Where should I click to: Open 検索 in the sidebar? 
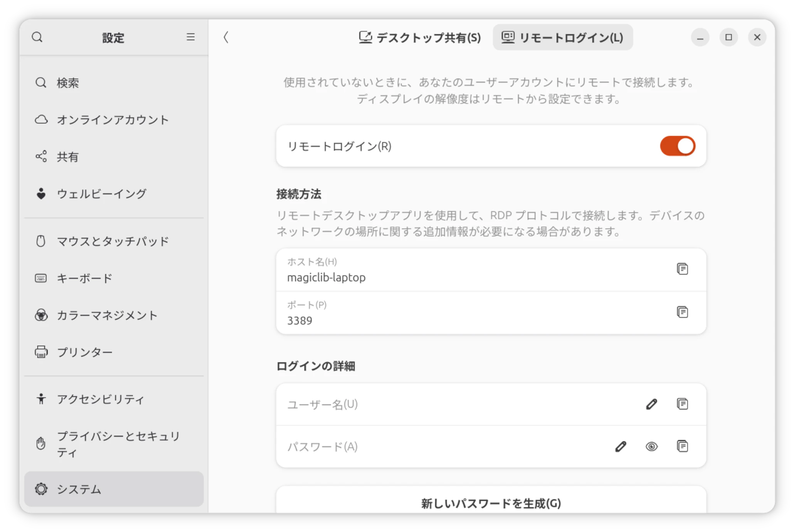click(114, 82)
